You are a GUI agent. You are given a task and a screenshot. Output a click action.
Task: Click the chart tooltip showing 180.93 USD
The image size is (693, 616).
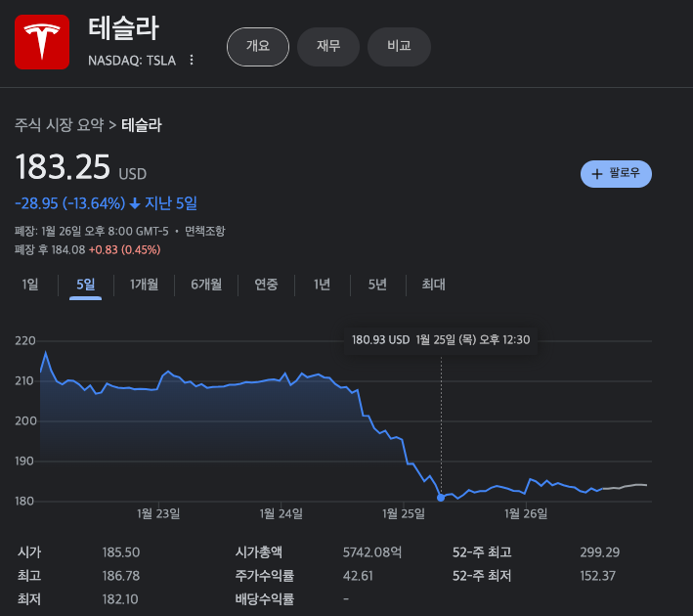point(441,340)
